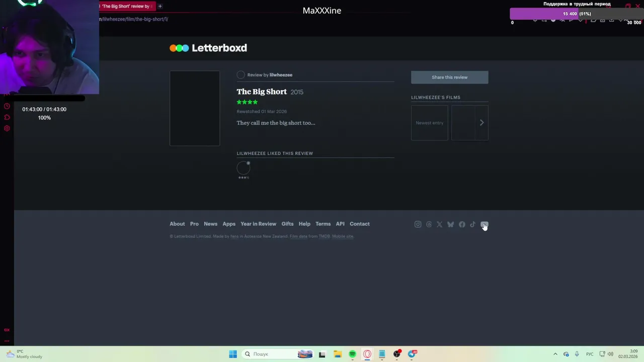The image size is (644, 362).
Task: Open OBS Studio from the taskbar
Action: coord(397,354)
